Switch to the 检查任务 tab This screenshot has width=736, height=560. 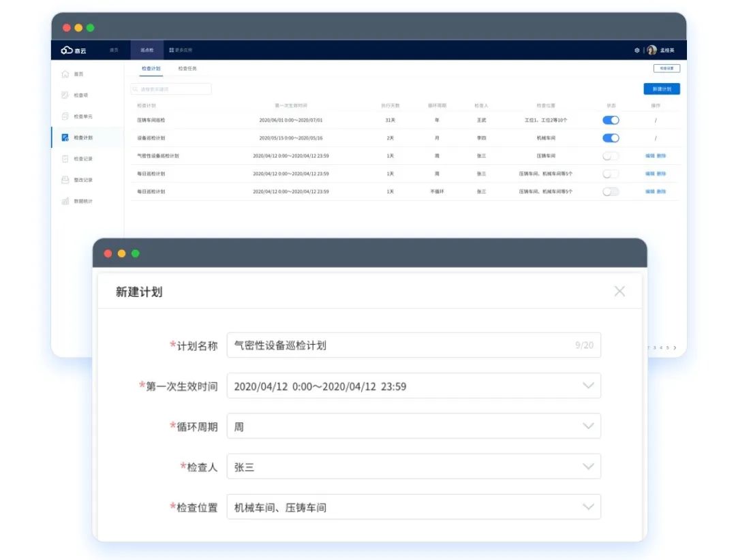(x=187, y=69)
